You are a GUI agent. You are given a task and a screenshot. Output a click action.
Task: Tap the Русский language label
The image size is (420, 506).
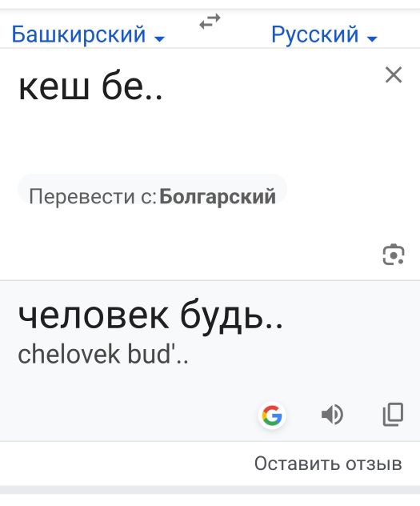coord(315,34)
